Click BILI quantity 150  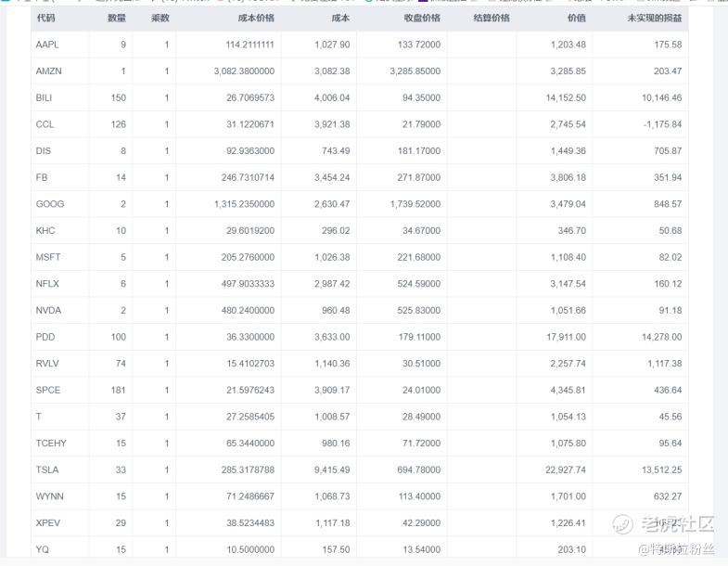(119, 97)
